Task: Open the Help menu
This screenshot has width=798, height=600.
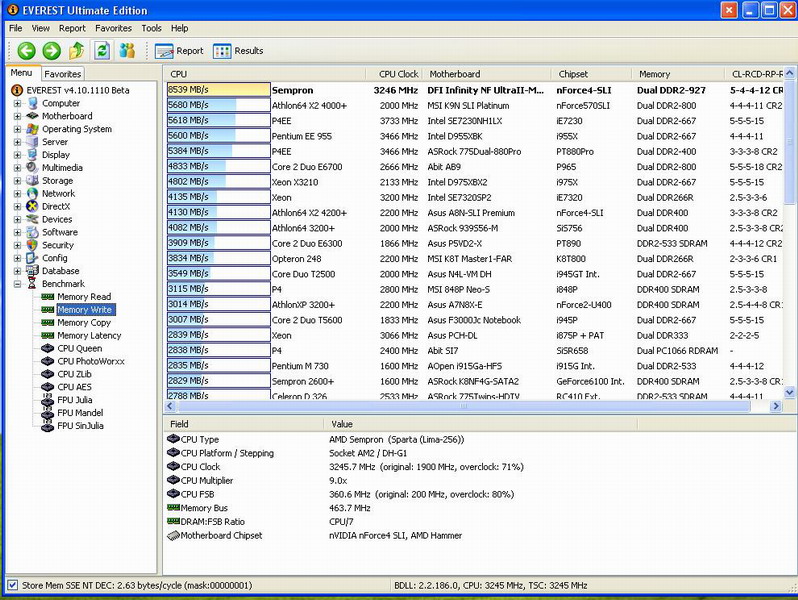Action: [179, 28]
